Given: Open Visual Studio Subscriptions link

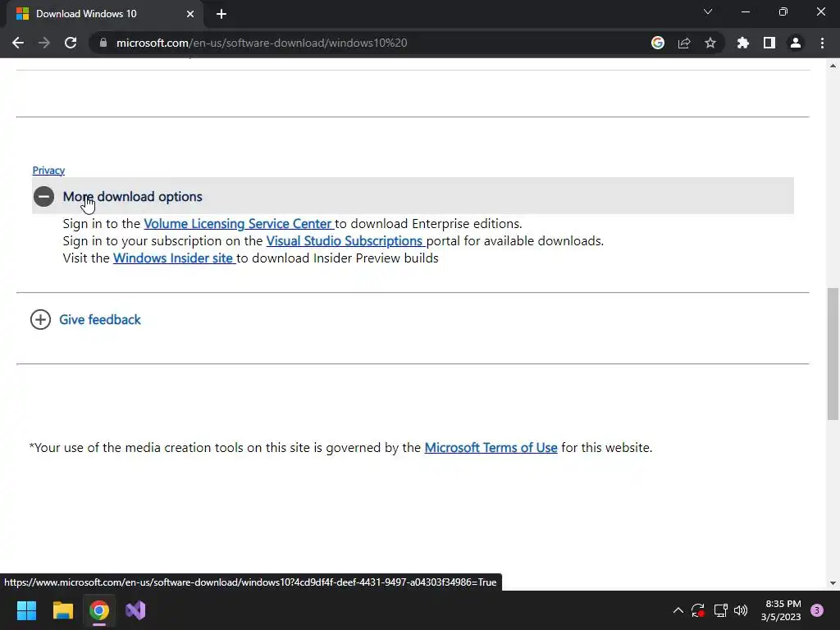Looking at the screenshot, I should pyautogui.click(x=345, y=241).
